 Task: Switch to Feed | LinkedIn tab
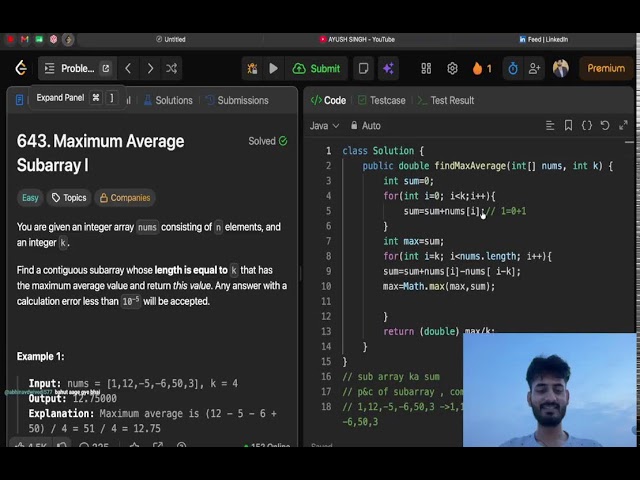click(x=543, y=39)
